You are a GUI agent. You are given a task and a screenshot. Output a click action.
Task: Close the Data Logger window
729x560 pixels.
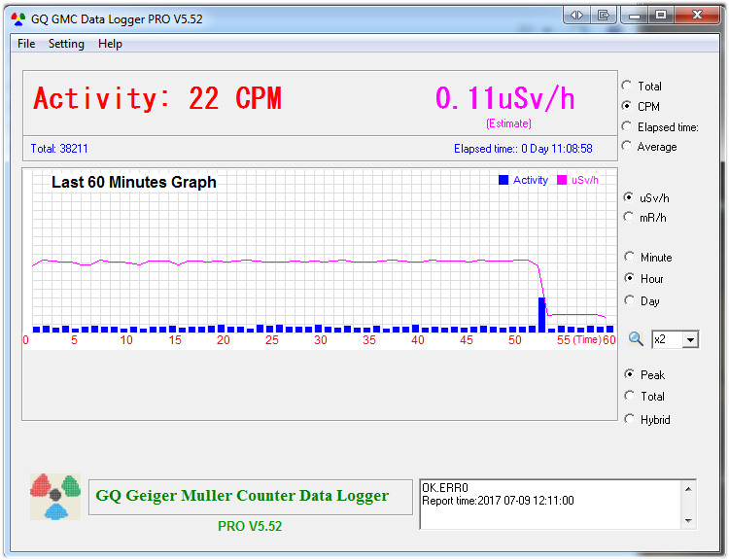click(x=697, y=16)
